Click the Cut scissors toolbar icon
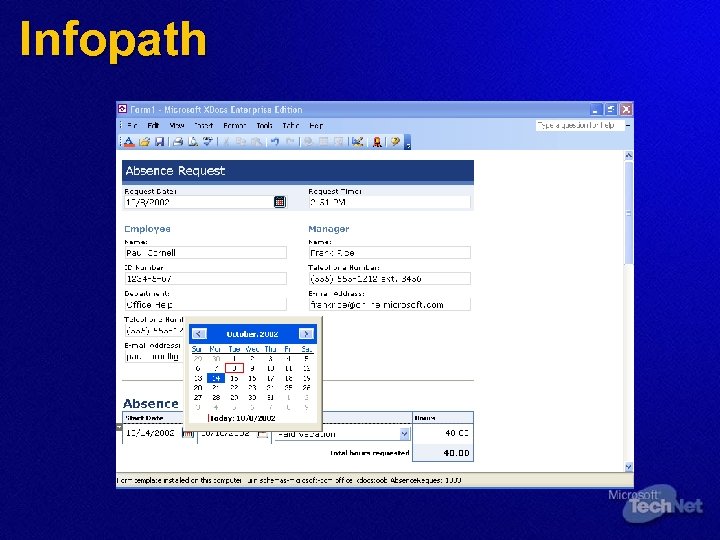Screen dimensions: 720x540 [x=226, y=142]
